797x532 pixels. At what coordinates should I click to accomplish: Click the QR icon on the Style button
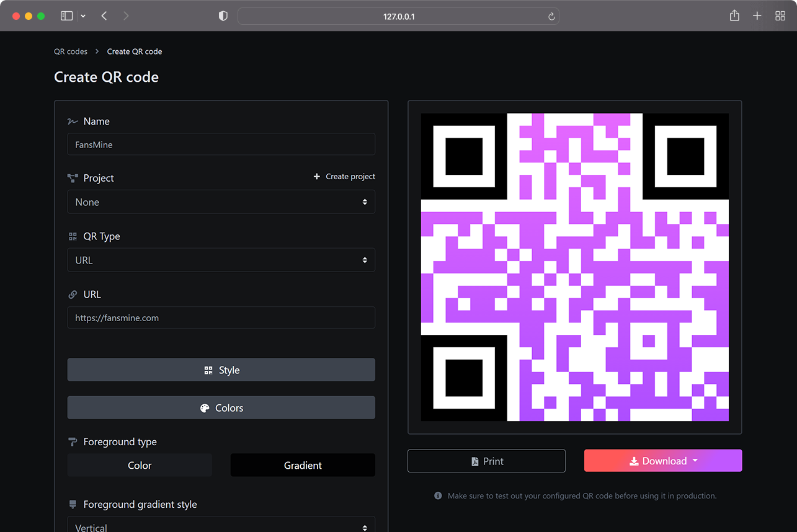click(x=208, y=370)
